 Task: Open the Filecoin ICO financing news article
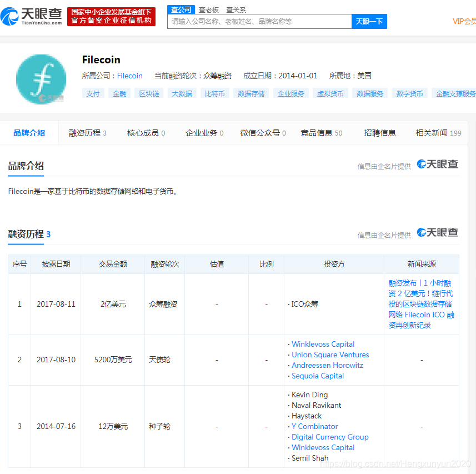422,303
